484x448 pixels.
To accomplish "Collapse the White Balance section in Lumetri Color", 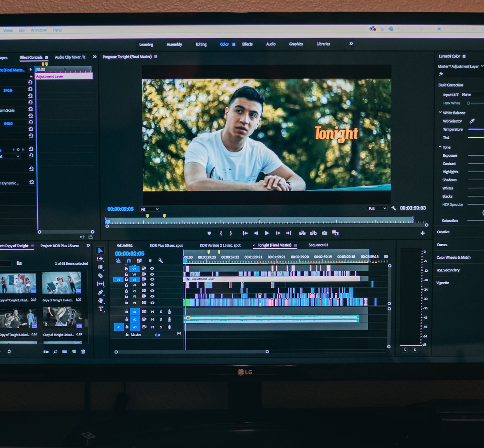I will [440, 113].
